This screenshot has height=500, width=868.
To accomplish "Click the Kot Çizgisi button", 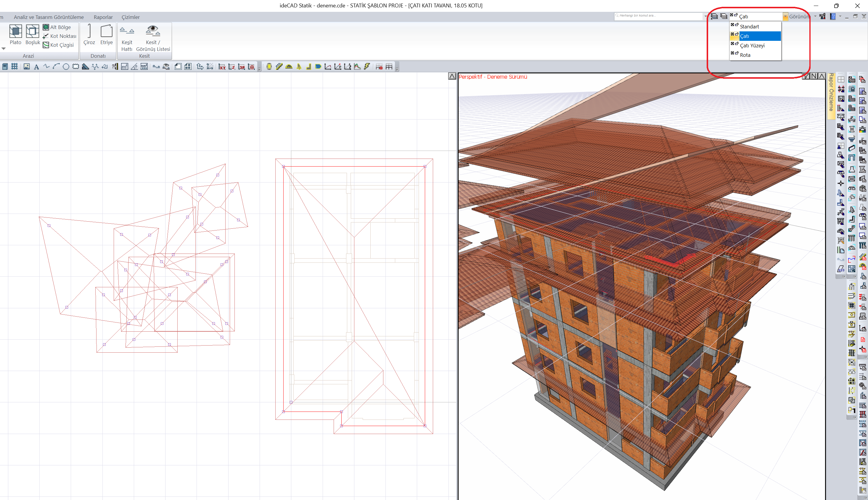I will click(x=58, y=45).
